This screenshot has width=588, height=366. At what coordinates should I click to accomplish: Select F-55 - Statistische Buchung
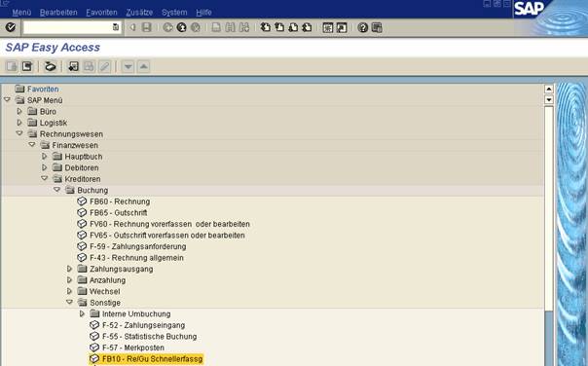click(x=149, y=337)
